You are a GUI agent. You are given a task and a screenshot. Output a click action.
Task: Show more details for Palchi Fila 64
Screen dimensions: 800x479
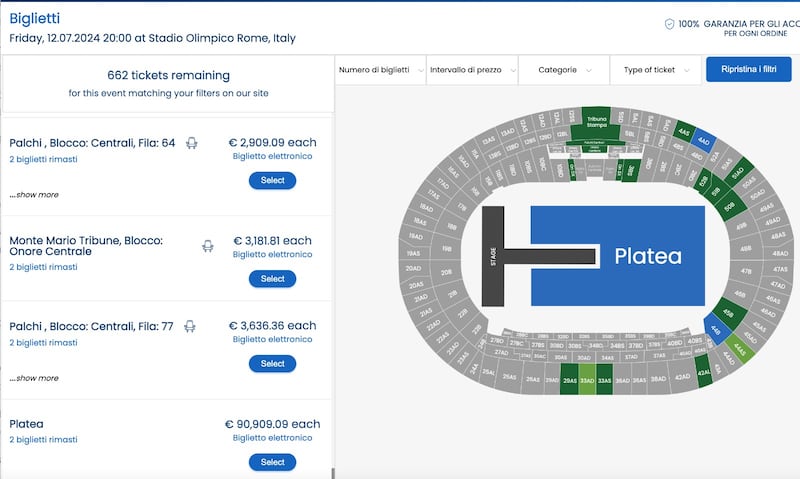[x=34, y=195]
